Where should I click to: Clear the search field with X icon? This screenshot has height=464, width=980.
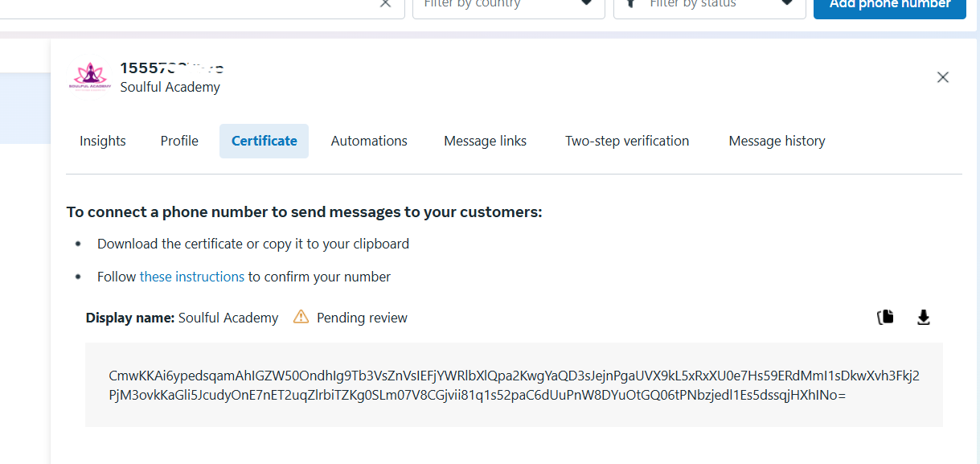point(385,3)
